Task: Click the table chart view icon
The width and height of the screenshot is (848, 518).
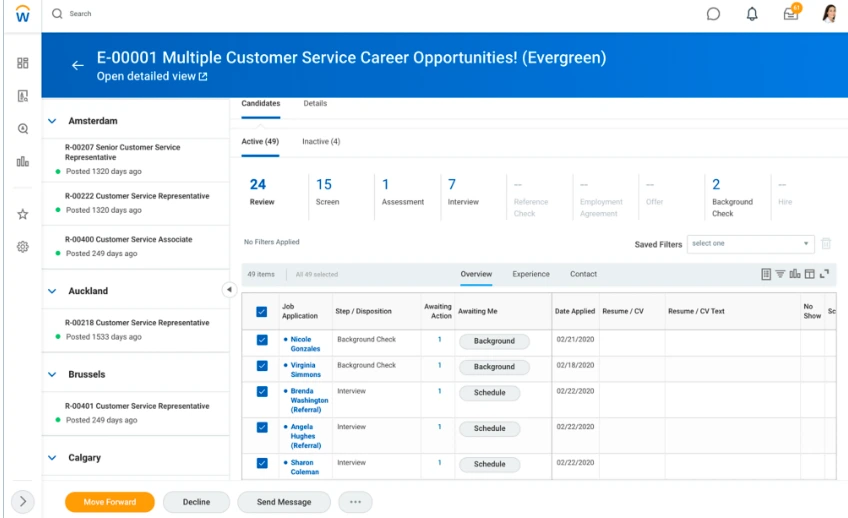Action: click(795, 274)
